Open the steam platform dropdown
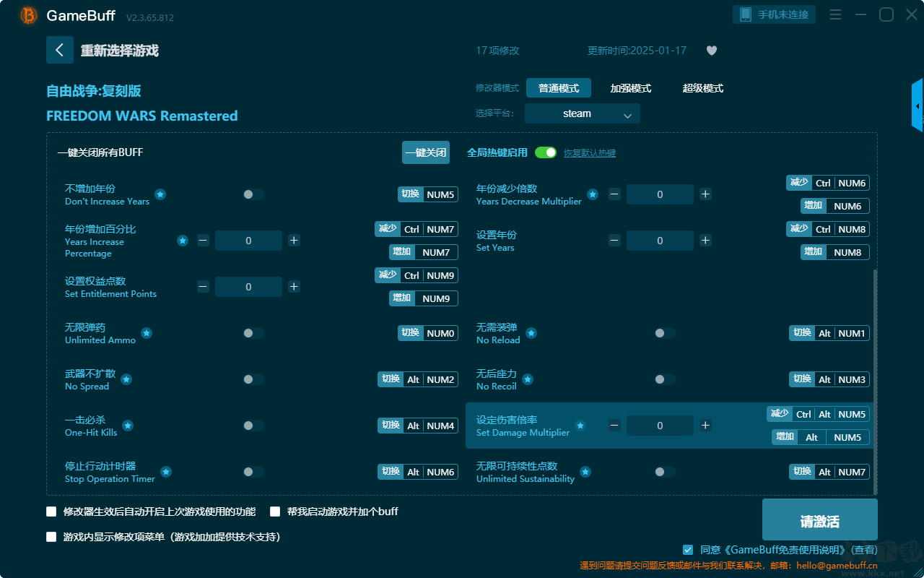The image size is (924, 578). [583, 113]
